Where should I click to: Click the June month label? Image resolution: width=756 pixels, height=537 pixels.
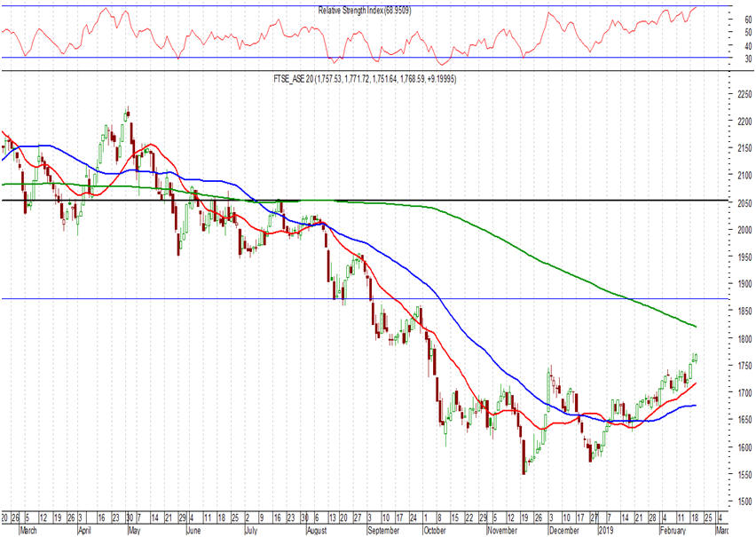click(193, 530)
